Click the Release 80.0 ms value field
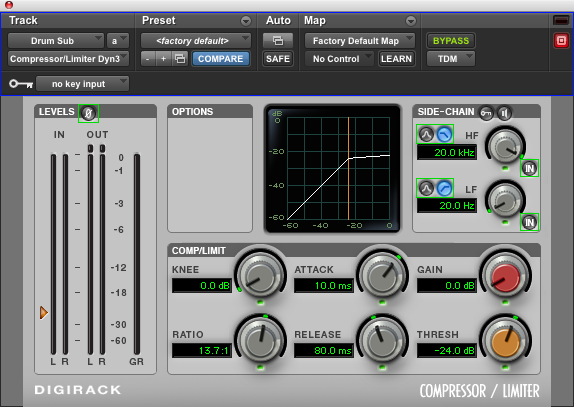 pos(324,351)
